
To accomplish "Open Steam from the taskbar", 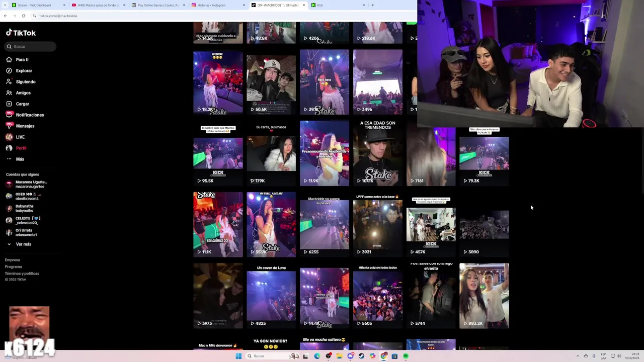I will pos(361,356).
